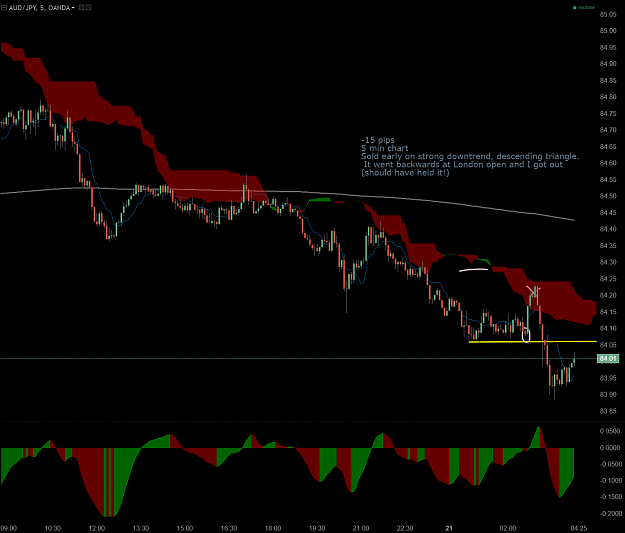Click the 12:00 time axis label
Image resolution: width=625 pixels, height=533 pixels.
tap(96, 528)
